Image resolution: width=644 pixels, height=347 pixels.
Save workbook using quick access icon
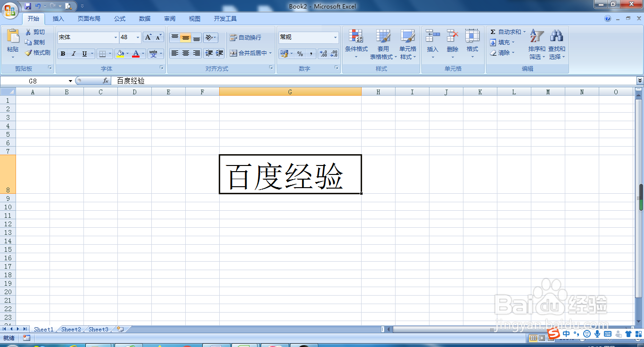tap(28, 6)
